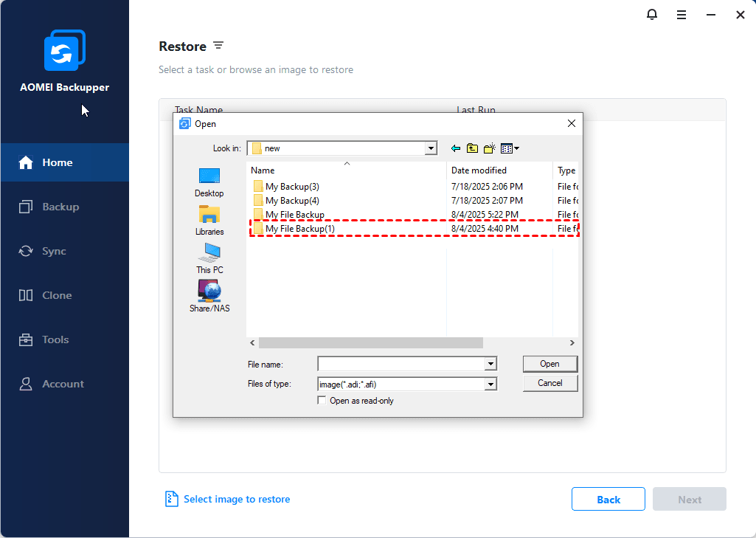The image size is (756, 538).
Task: Click the My Backup(3) folder icon
Action: [258, 187]
